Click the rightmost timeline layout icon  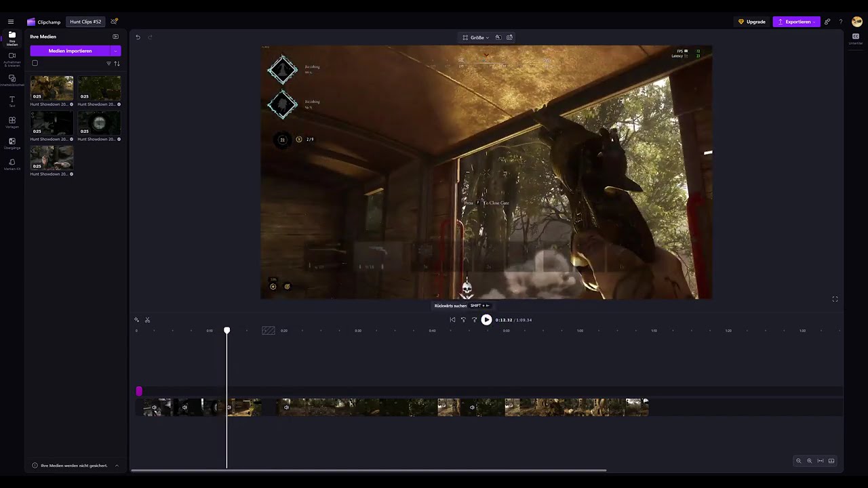point(831,461)
